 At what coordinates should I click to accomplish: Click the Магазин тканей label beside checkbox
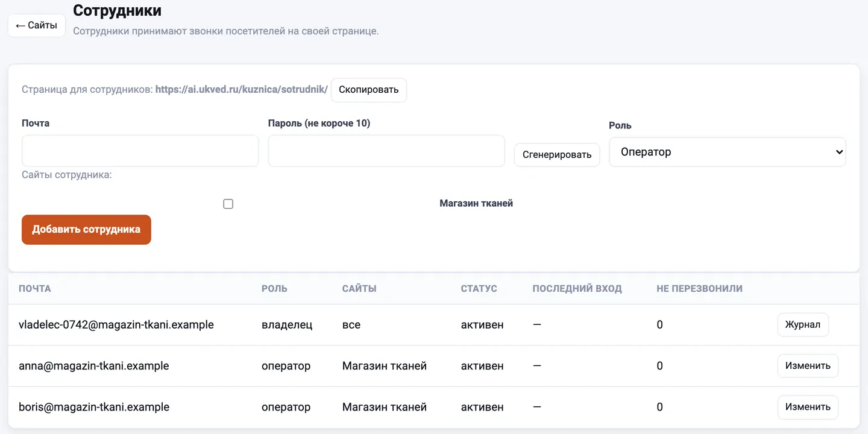476,204
